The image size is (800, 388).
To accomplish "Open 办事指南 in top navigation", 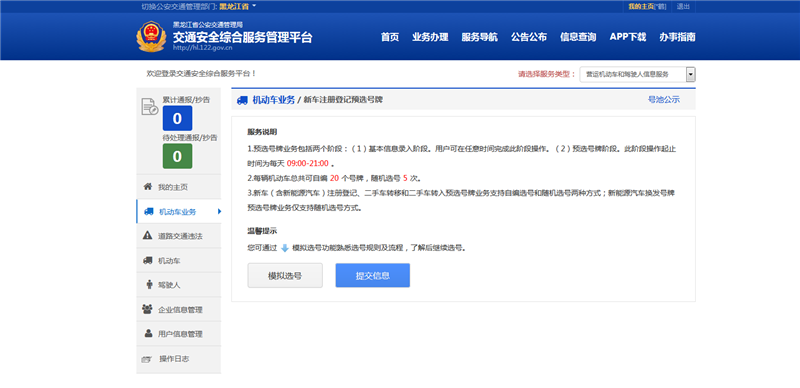I will 677,37.
